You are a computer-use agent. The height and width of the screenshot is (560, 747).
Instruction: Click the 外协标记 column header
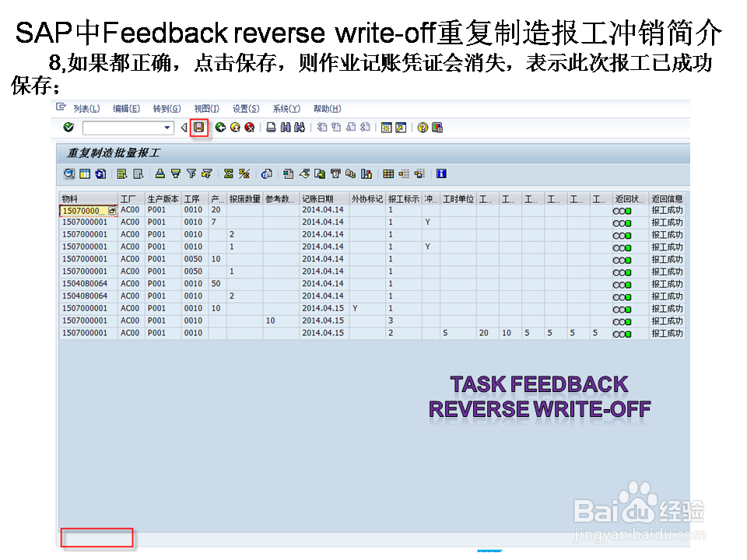(x=367, y=198)
